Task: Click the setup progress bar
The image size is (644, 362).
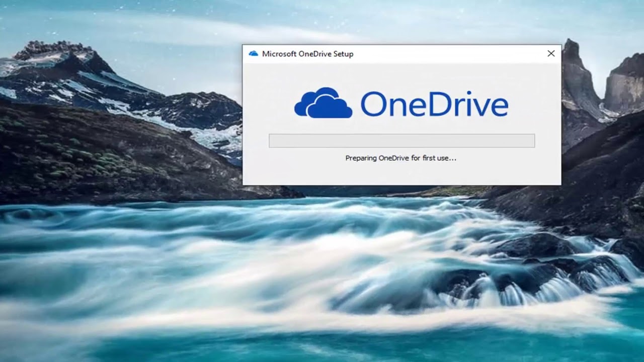Action: click(401, 141)
